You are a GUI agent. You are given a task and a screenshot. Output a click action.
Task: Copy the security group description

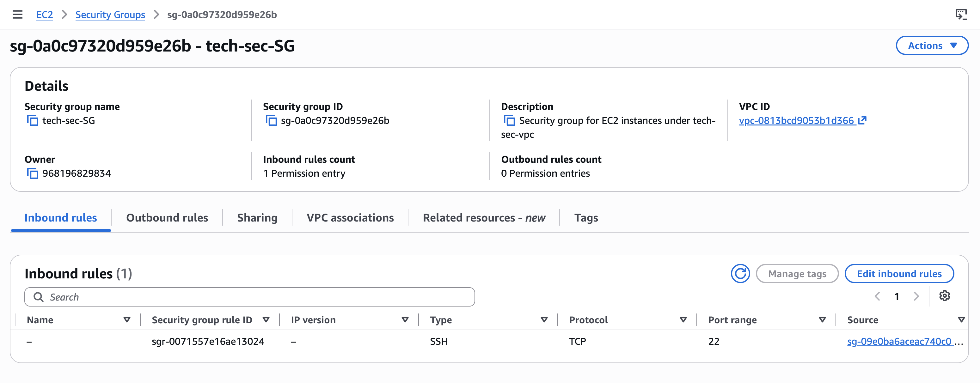509,121
